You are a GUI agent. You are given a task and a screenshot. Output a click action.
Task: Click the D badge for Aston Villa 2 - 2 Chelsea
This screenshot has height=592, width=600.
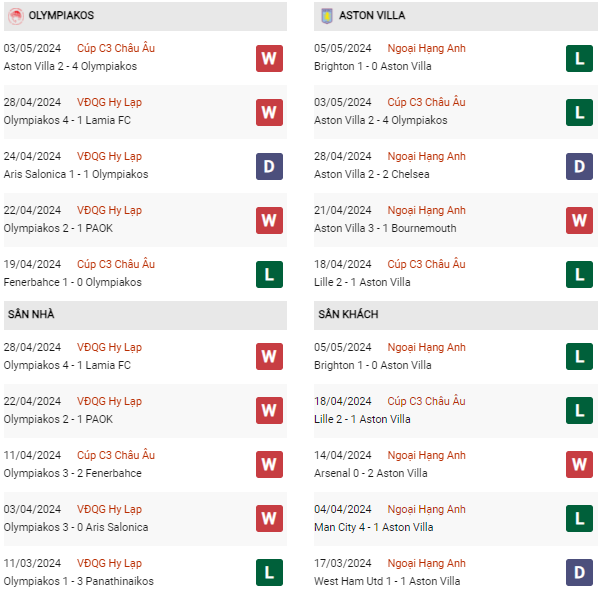coord(579,166)
